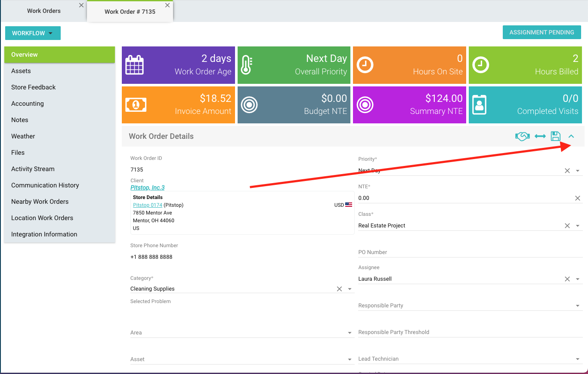This screenshot has width=588, height=374.
Task: Clear the NTE field value
Action: tap(578, 198)
